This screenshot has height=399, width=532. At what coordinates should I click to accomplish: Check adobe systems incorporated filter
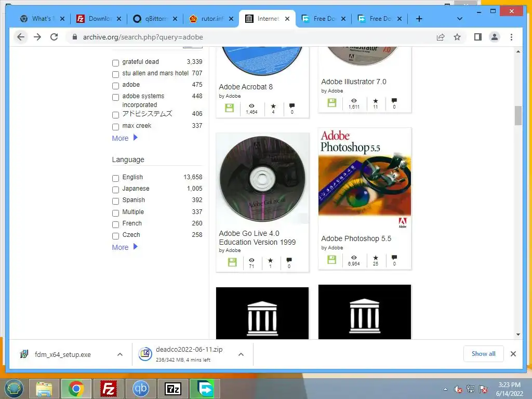pos(116,97)
